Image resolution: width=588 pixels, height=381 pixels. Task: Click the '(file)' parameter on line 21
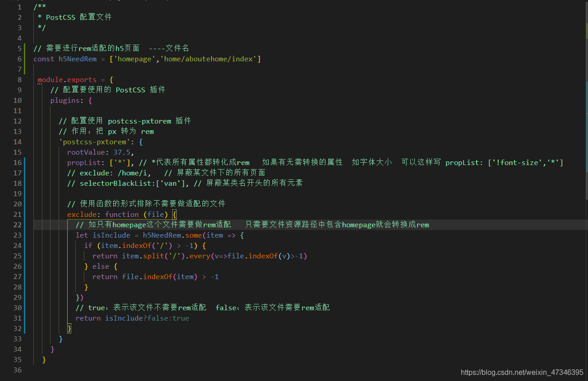156,214
